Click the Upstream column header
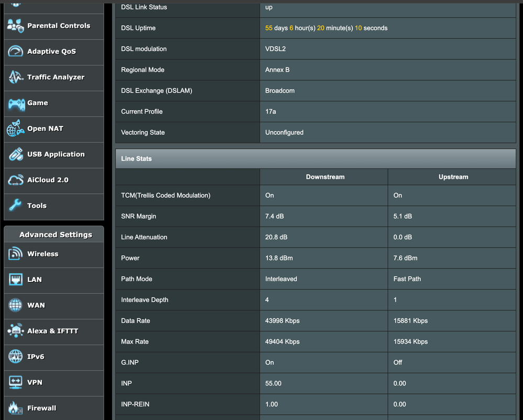 pyautogui.click(x=453, y=177)
